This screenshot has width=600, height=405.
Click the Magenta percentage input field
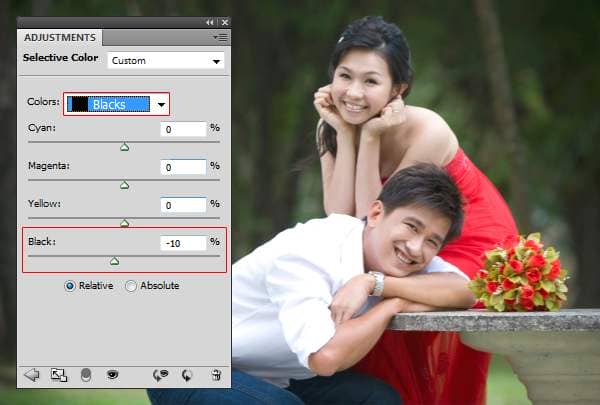coord(183,167)
